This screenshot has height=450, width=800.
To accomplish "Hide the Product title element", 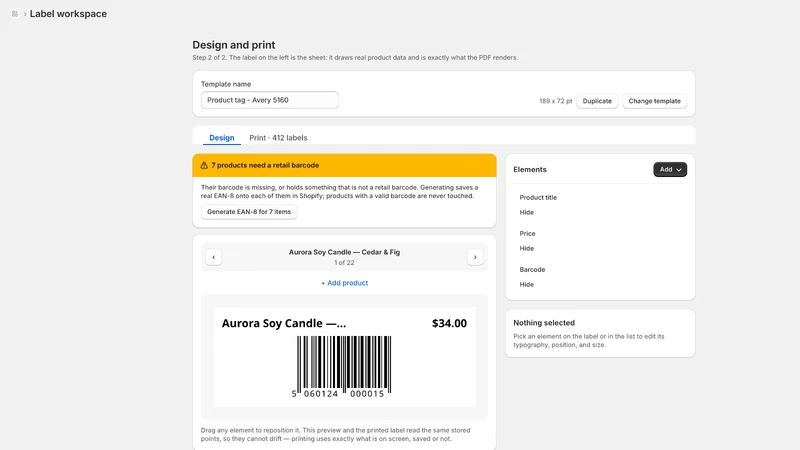I will click(x=527, y=212).
